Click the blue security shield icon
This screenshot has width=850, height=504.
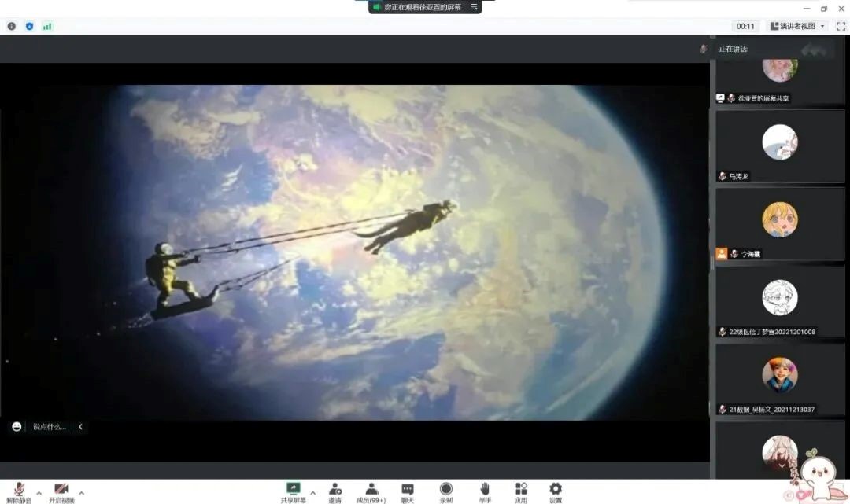pyautogui.click(x=29, y=26)
